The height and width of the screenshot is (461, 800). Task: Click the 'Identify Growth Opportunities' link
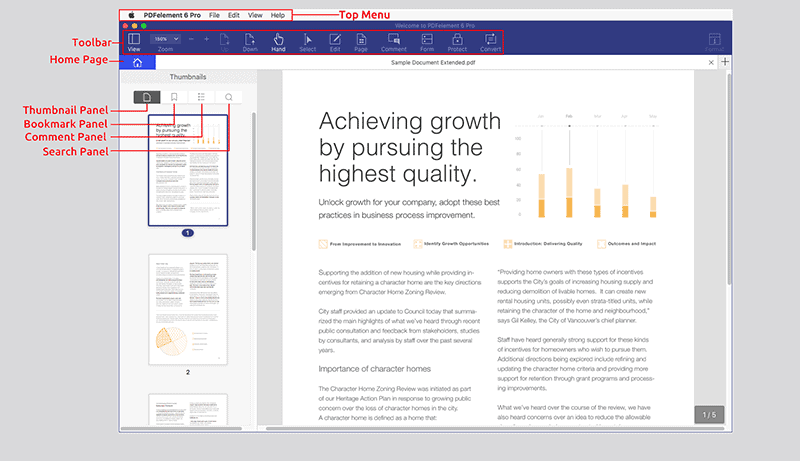coord(451,244)
